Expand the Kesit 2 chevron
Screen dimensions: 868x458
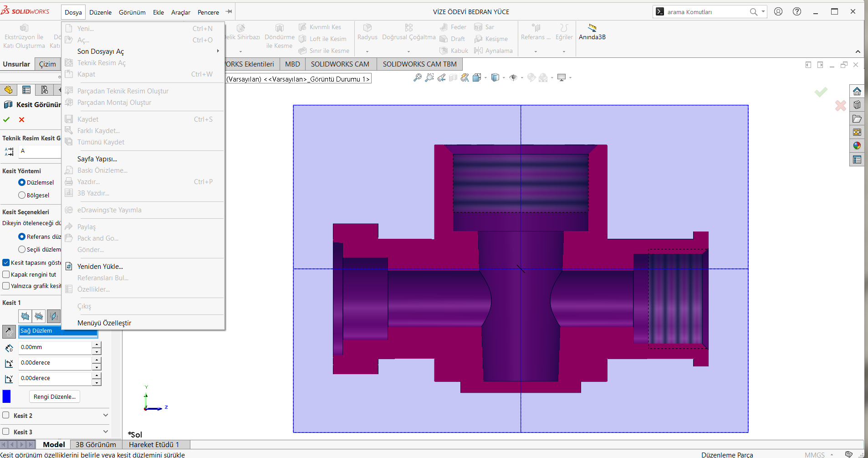(105, 415)
